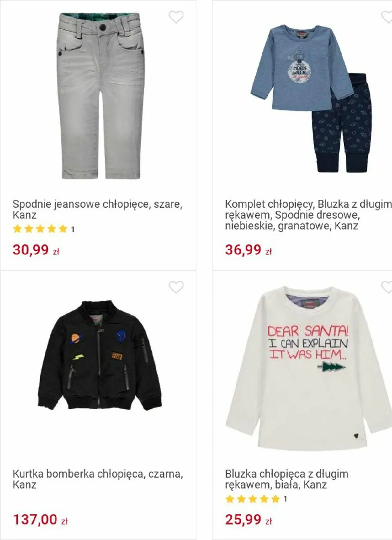Click the star rating under white shirt
The width and height of the screenshot is (392, 540).
(x=252, y=499)
